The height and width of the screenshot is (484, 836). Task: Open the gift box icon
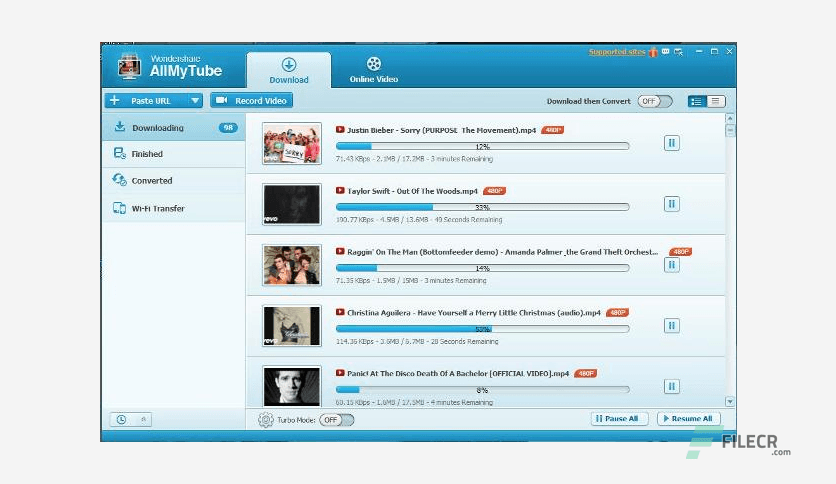click(653, 52)
